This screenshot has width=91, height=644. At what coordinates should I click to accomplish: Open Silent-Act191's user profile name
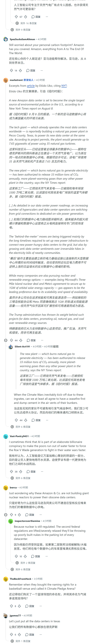22,346
